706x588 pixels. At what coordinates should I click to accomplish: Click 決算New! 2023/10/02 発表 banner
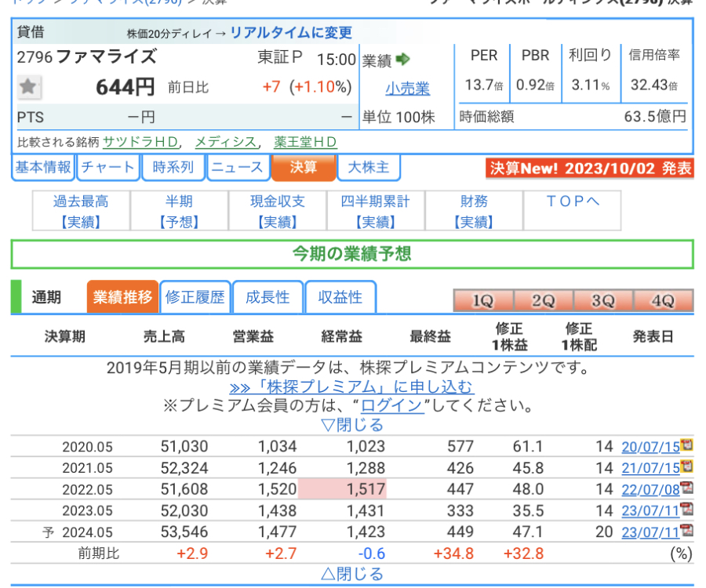(x=590, y=169)
